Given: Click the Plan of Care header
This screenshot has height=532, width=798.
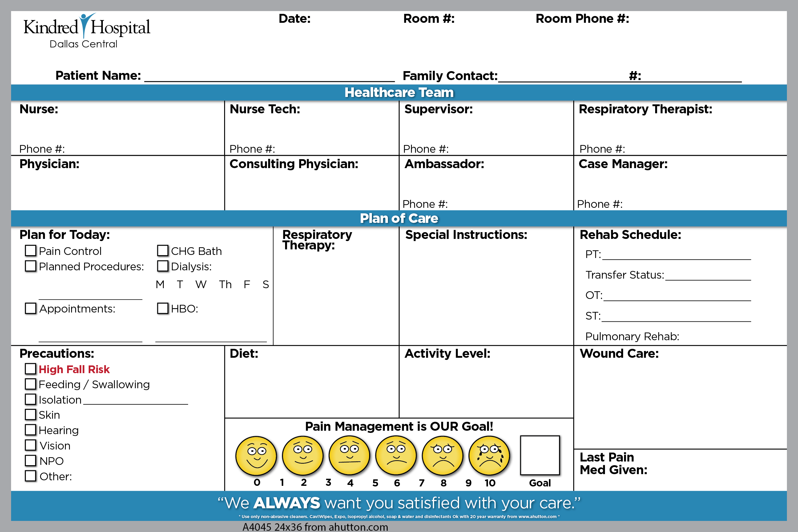Looking at the screenshot, I should click(x=399, y=219).
